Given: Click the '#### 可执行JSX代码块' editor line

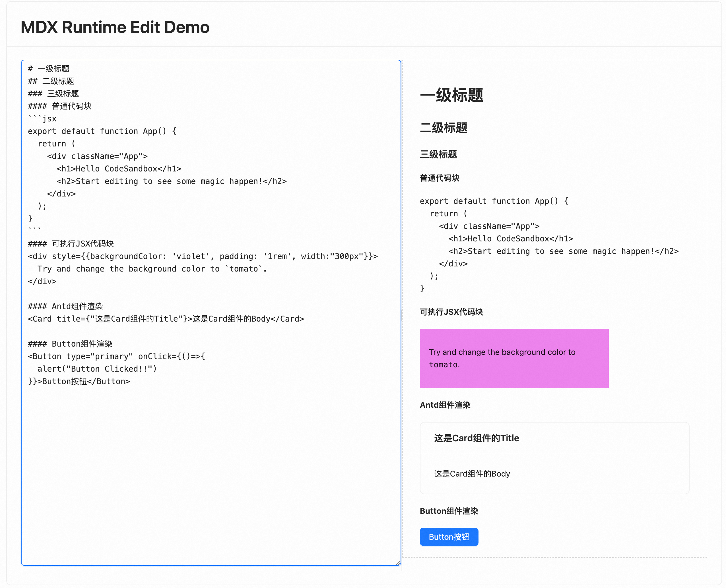Looking at the screenshot, I should [71, 244].
